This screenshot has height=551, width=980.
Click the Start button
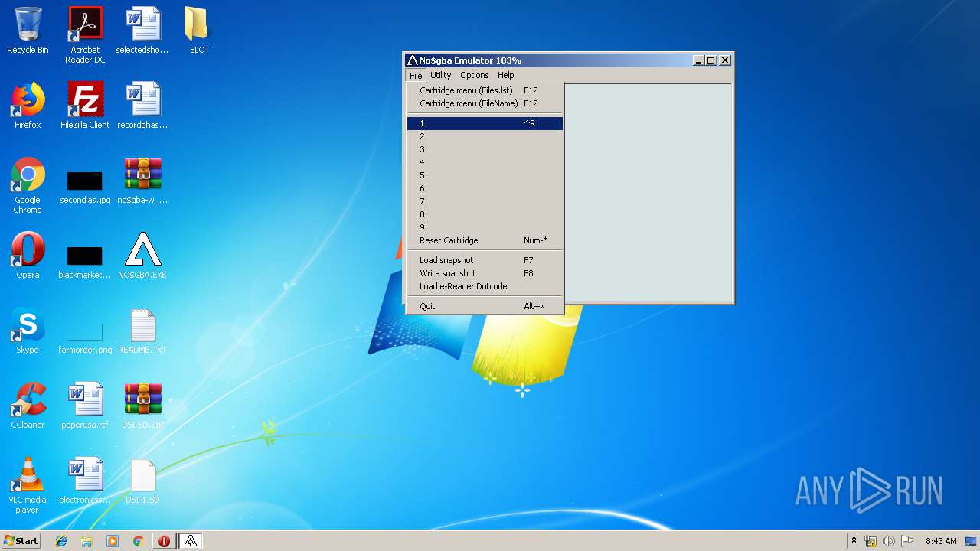pos(21,541)
